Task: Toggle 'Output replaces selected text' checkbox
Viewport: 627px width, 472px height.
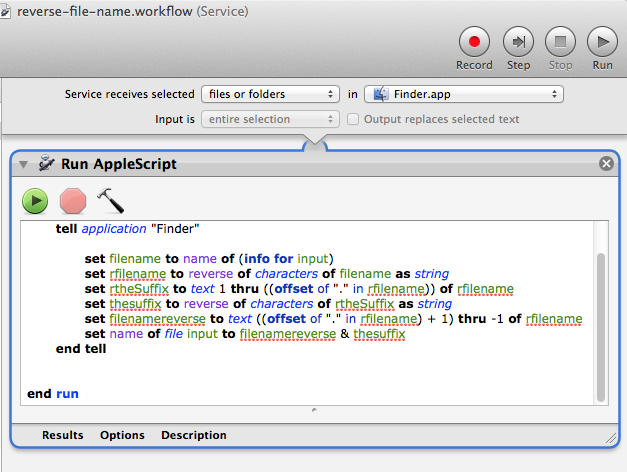Action: pyautogui.click(x=353, y=119)
